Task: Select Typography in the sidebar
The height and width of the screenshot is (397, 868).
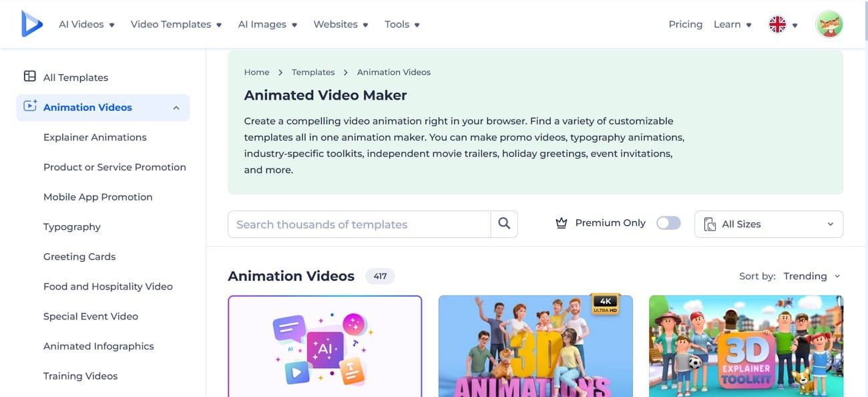Action: click(x=71, y=227)
